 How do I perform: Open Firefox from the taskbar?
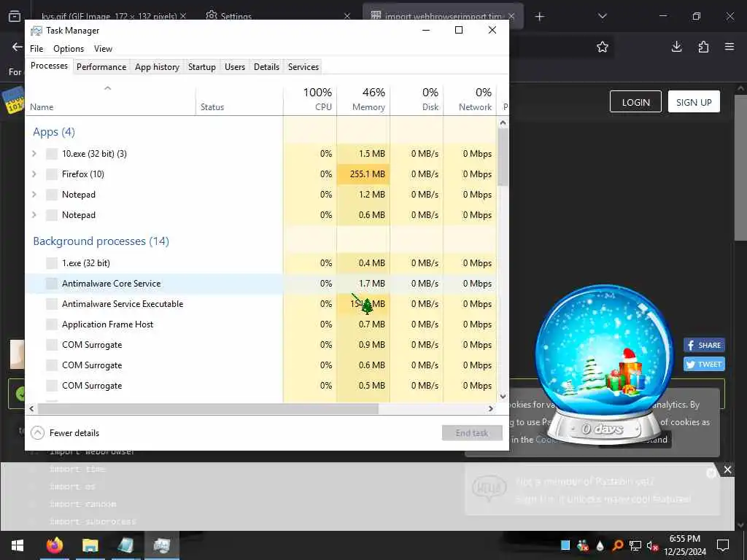point(54,545)
